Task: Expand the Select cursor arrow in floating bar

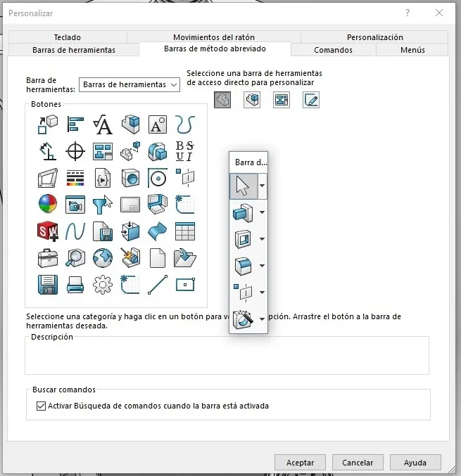Action: tap(262, 186)
